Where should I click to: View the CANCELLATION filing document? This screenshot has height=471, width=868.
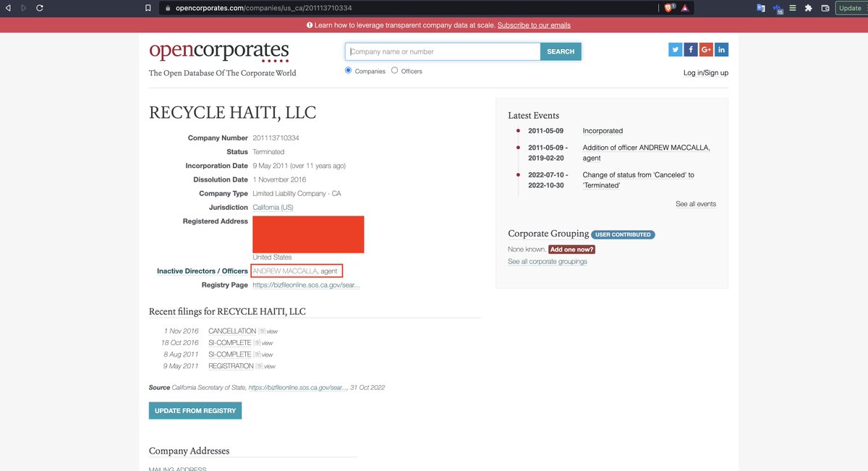pyautogui.click(x=267, y=331)
